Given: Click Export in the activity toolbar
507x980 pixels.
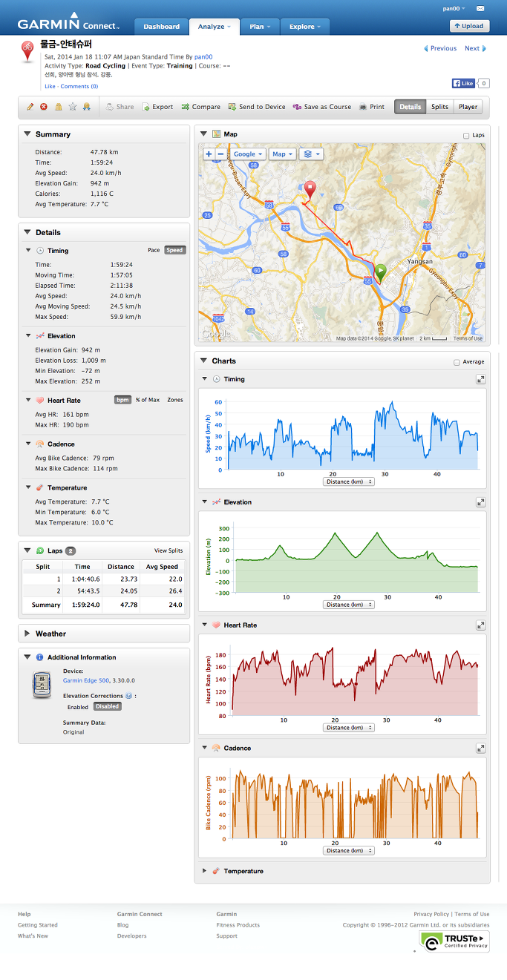Looking at the screenshot, I should coord(157,107).
